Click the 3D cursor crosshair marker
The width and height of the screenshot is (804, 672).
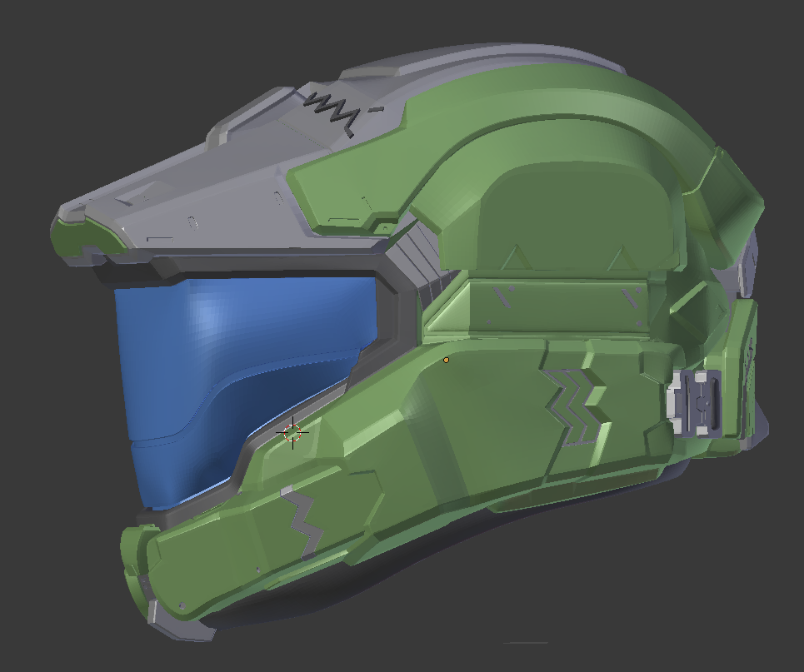pos(292,433)
